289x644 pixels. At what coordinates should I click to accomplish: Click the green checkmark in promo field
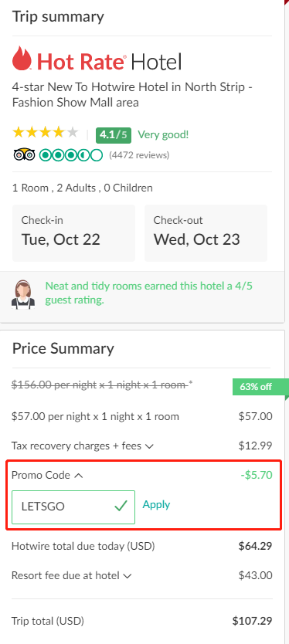coord(121,506)
